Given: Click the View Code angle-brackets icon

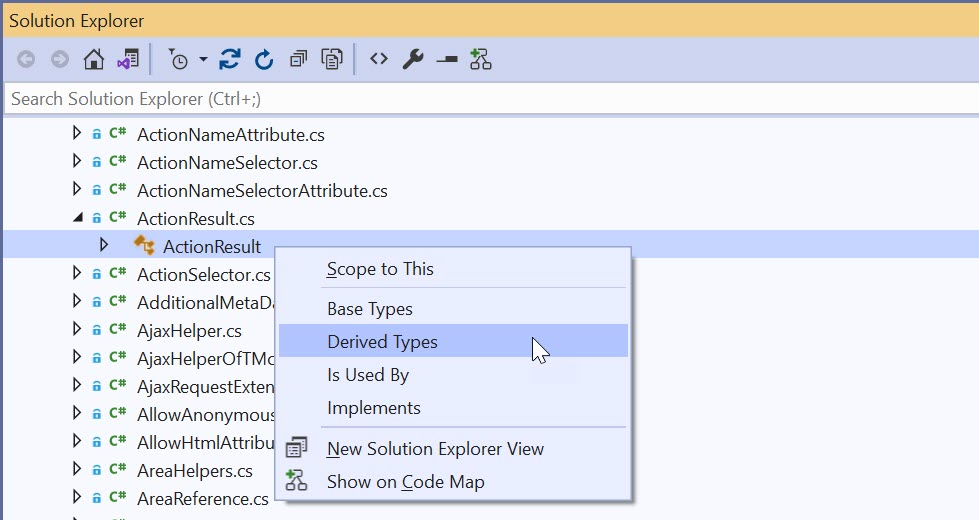Looking at the screenshot, I should pos(378,59).
